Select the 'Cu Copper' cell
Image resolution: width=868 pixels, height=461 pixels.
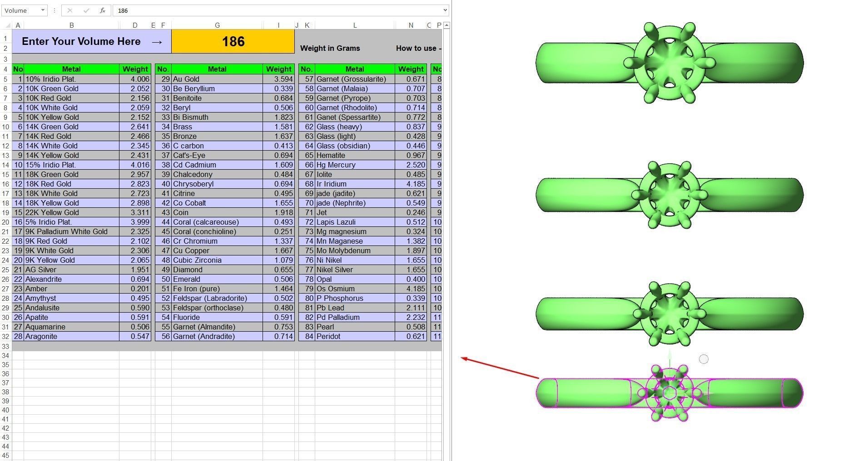point(217,250)
